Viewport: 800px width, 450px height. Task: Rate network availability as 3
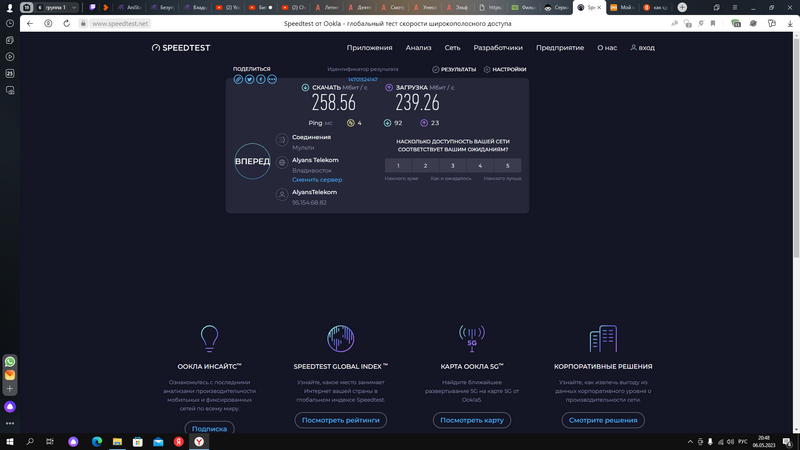coord(453,165)
